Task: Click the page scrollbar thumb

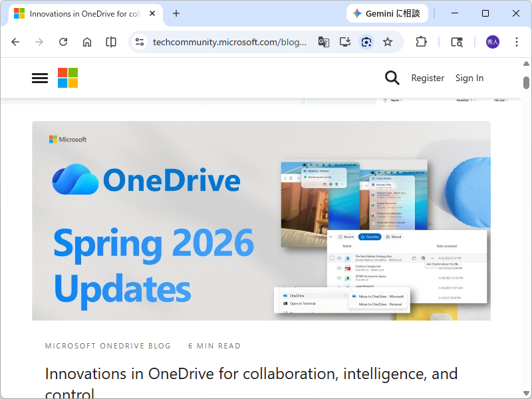Action: (526, 82)
